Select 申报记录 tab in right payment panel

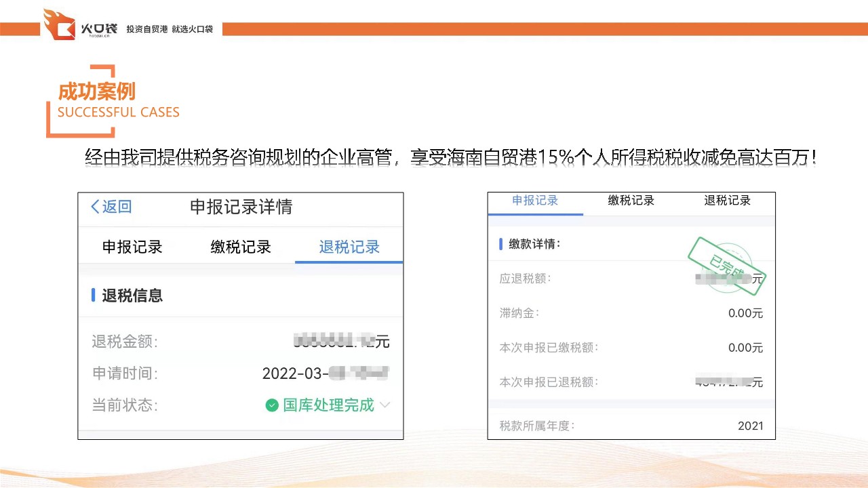pyautogui.click(x=535, y=201)
